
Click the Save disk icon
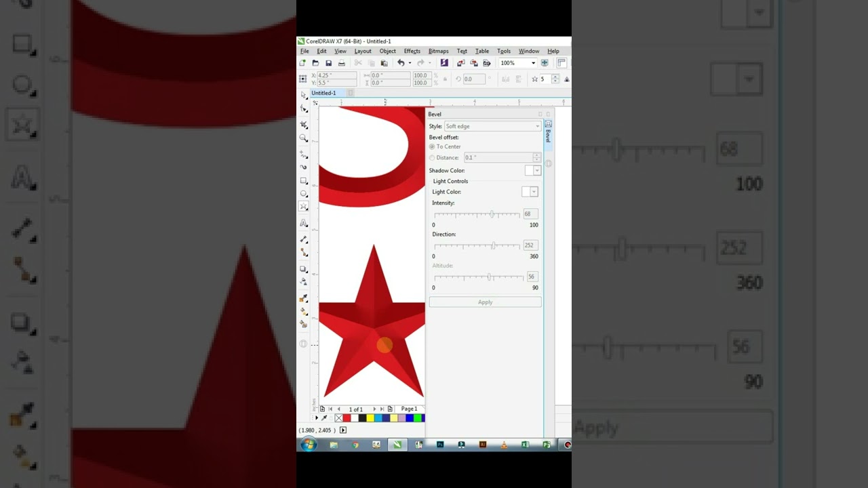click(x=328, y=63)
